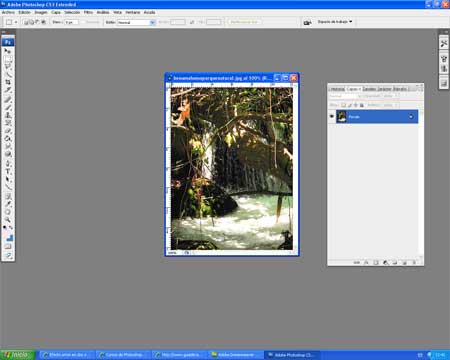Select the Crop tool
This screenshot has height=360, width=450.
pyautogui.click(x=8, y=82)
